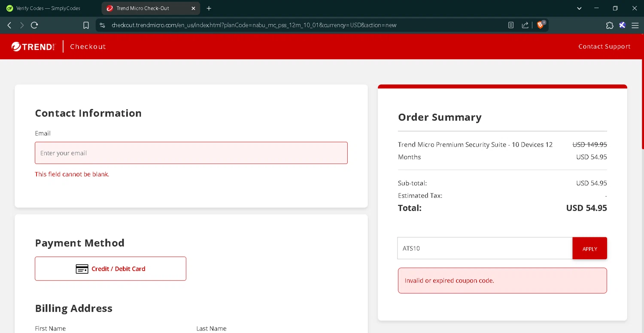Click the blue extension icon beside extensions
644x333 pixels.
point(622,25)
